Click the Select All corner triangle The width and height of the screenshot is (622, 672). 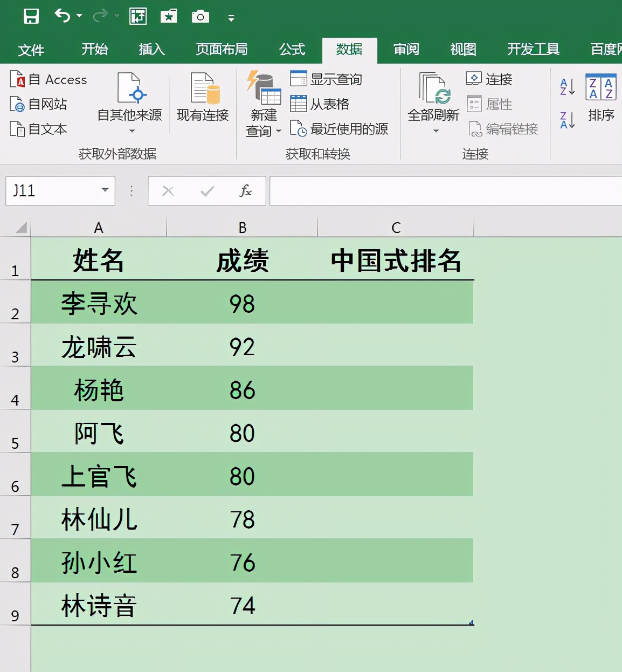pyautogui.click(x=20, y=227)
